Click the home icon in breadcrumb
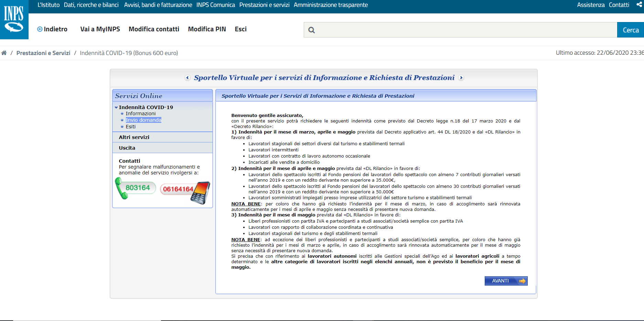The width and height of the screenshot is (644, 321). [x=4, y=53]
